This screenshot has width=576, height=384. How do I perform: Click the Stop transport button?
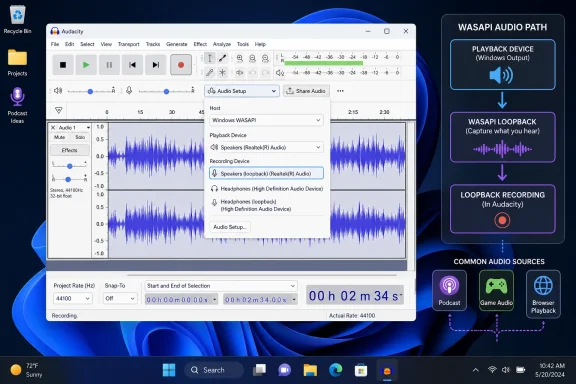[x=63, y=65]
